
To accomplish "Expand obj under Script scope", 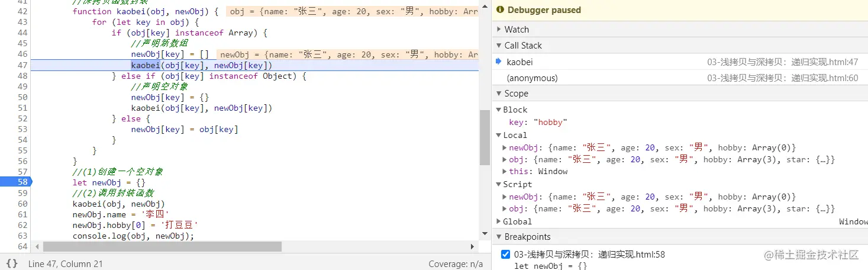I will [x=505, y=208].
